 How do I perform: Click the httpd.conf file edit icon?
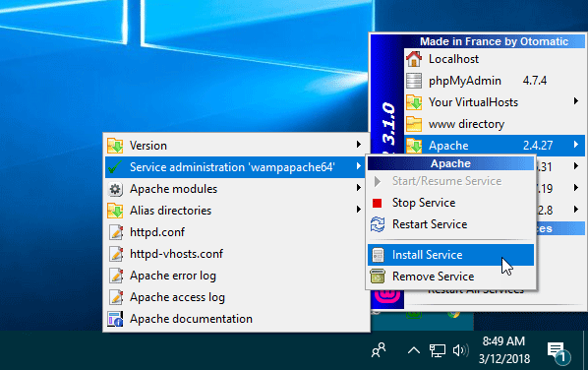(115, 232)
